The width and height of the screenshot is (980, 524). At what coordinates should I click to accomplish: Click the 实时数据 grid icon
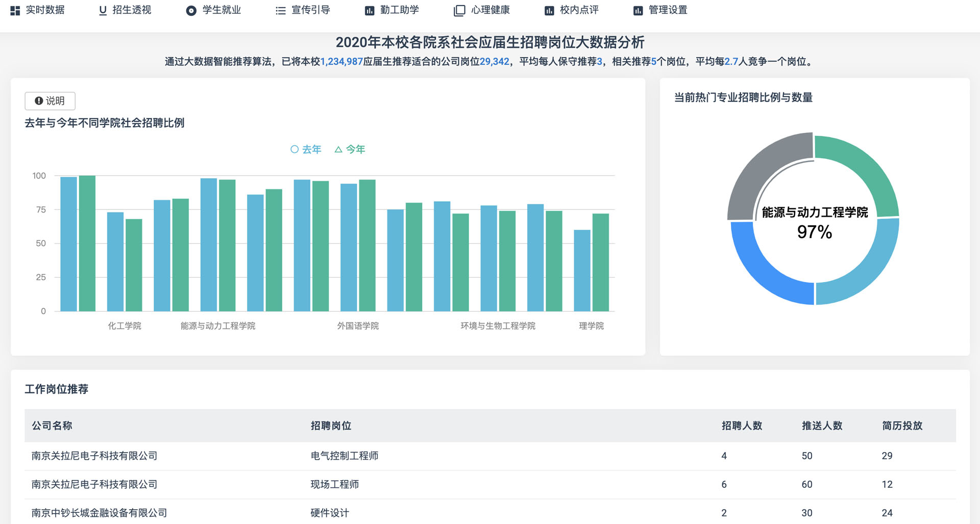pos(15,11)
